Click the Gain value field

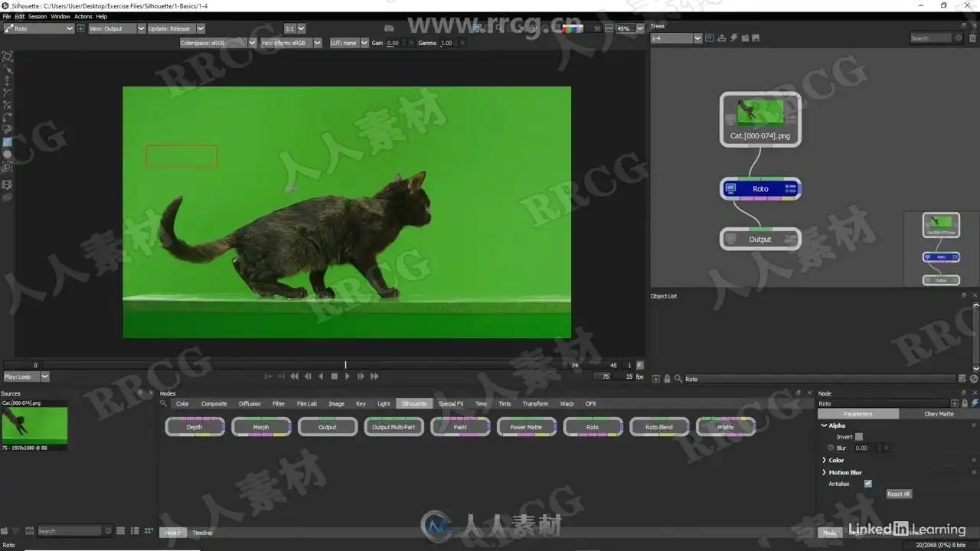(393, 43)
